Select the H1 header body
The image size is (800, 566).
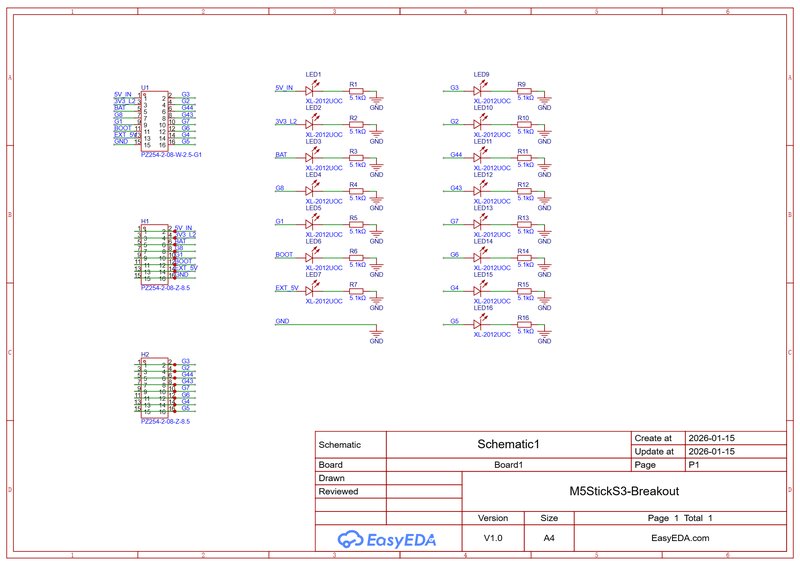coord(155,255)
